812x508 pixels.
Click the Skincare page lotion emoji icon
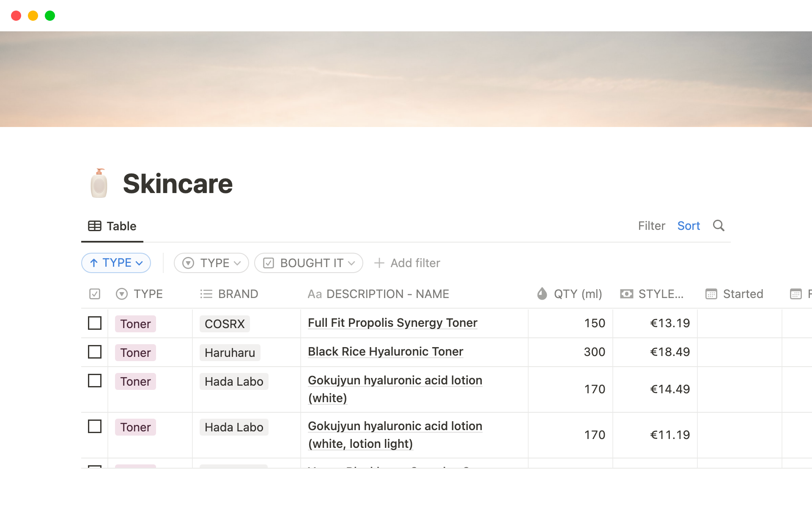point(99,184)
